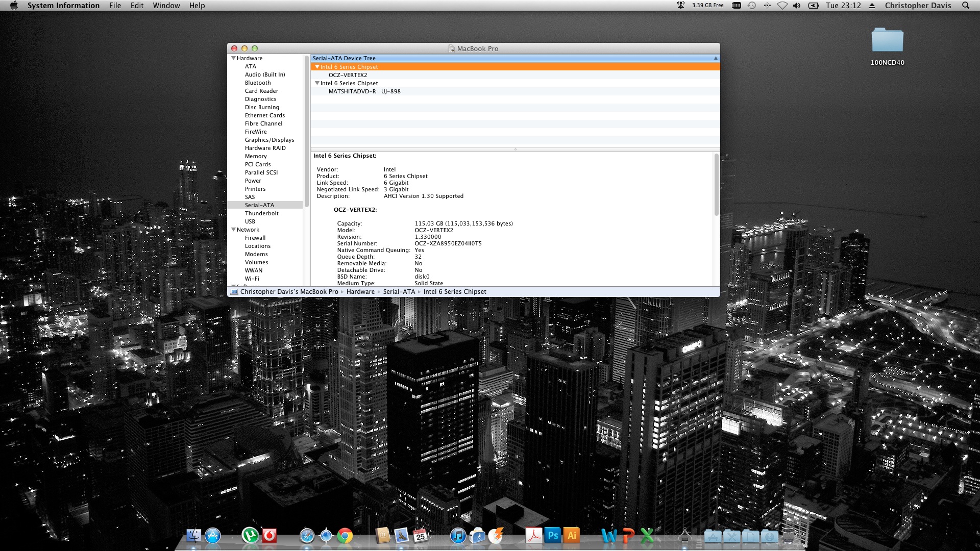The width and height of the screenshot is (980, 551).
Task: Open Spotlight search magnifier
Action: point(965,5)
